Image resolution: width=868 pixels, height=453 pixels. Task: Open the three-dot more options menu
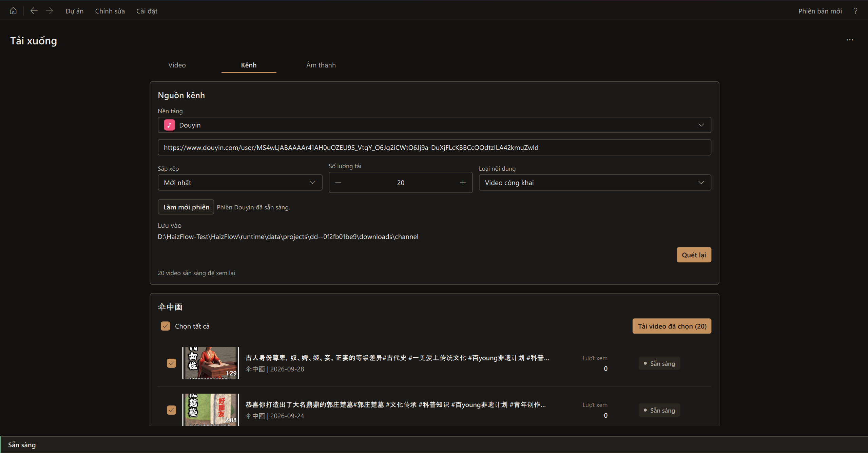(850, 40)
